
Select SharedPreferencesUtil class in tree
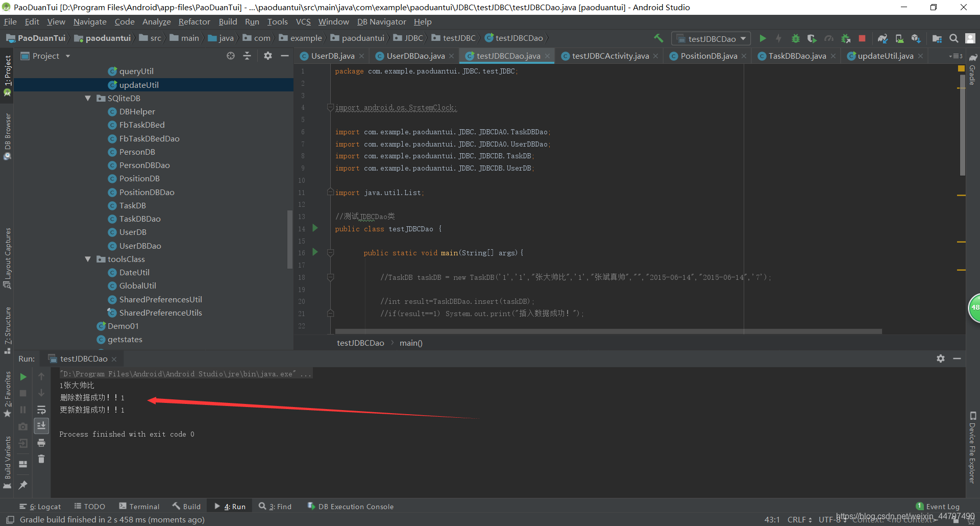(160, 299)
